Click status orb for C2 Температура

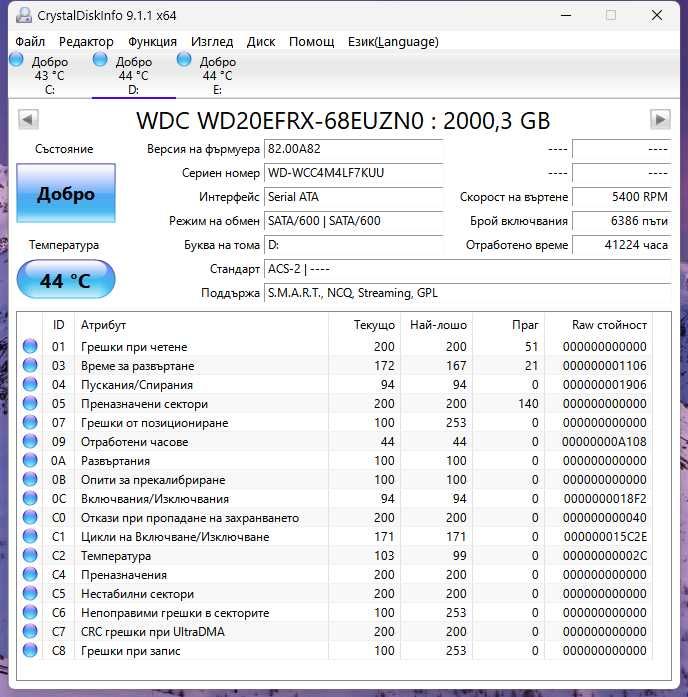pyautogui.click(x=30, y=555)
